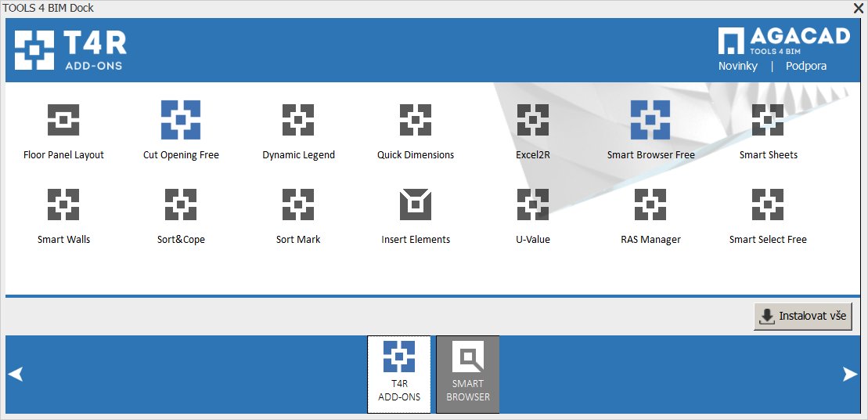Close the TOOLS 4 BIM Dock window
The image size is (868, 420).
(x=859, y=8)
